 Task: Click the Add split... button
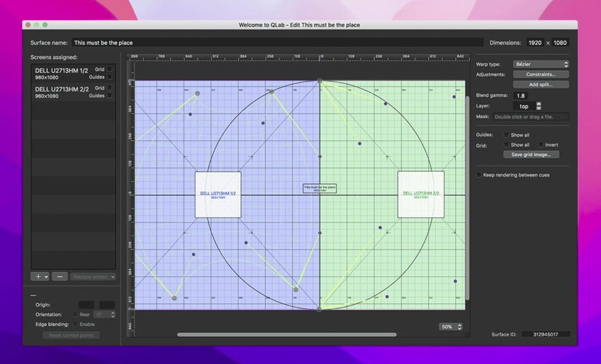[541, 85]
